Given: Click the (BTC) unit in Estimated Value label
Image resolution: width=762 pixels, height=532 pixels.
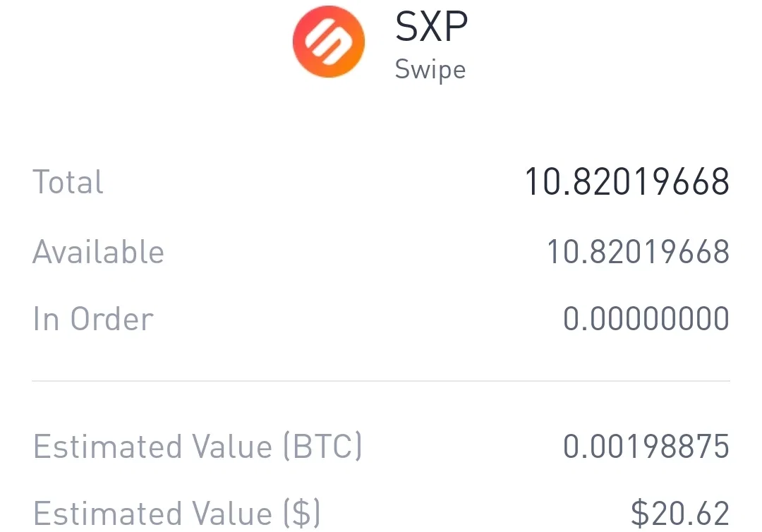Looking at the screenshot, I should pyautogui.click(x=322, y=446).
